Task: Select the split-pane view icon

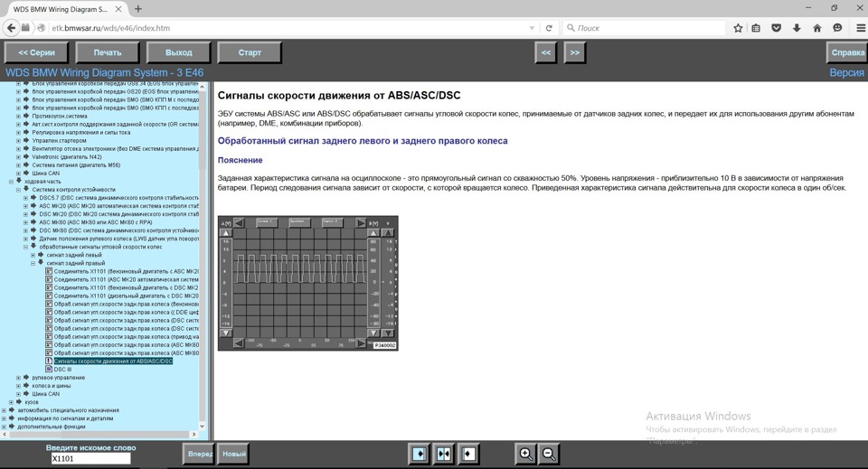Action: pyautogui.click(x=443, y=454)
